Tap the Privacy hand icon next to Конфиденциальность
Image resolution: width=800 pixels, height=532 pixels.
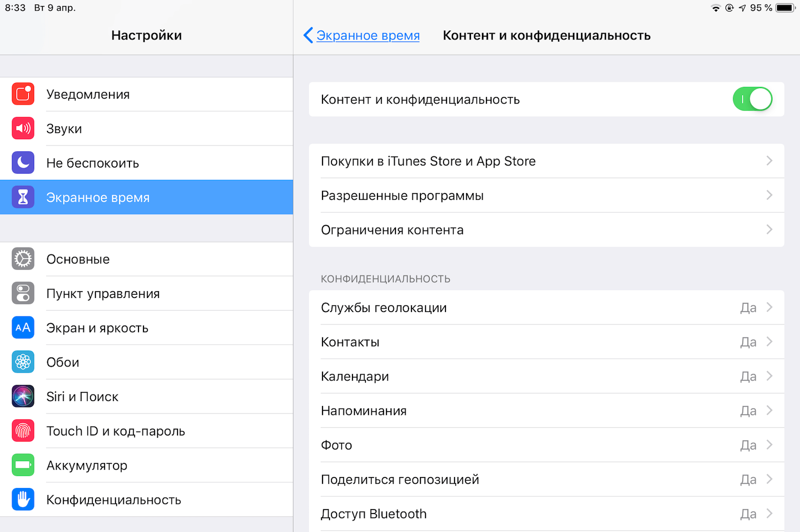click(23, 499)
